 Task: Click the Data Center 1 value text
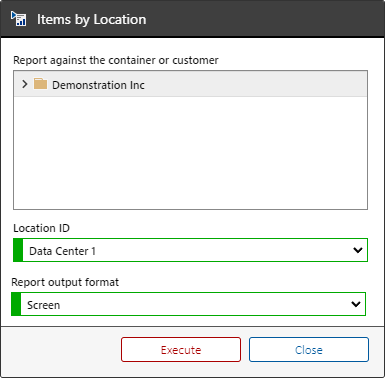click(x=62, y=251)
